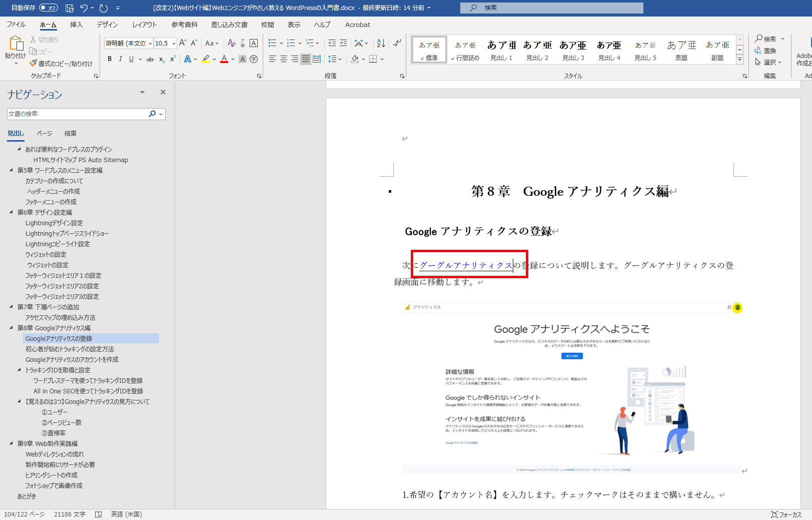Switch navigation pane to ページ tab
This screenshot has height=520, width=812.
tap(45, 134)
